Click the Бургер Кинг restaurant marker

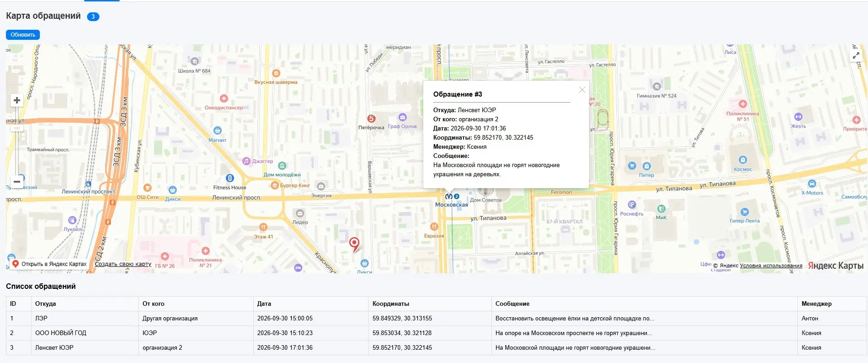coord(275,185)
